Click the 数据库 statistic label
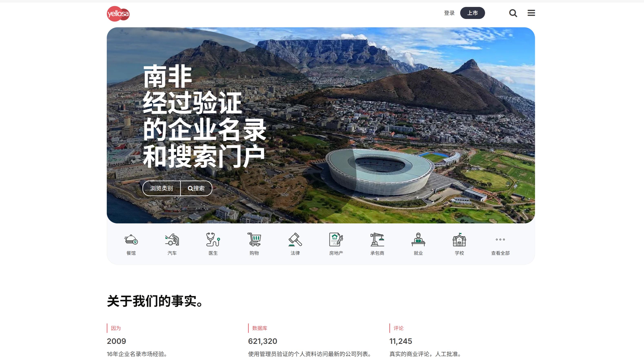 tap(260, 328)
